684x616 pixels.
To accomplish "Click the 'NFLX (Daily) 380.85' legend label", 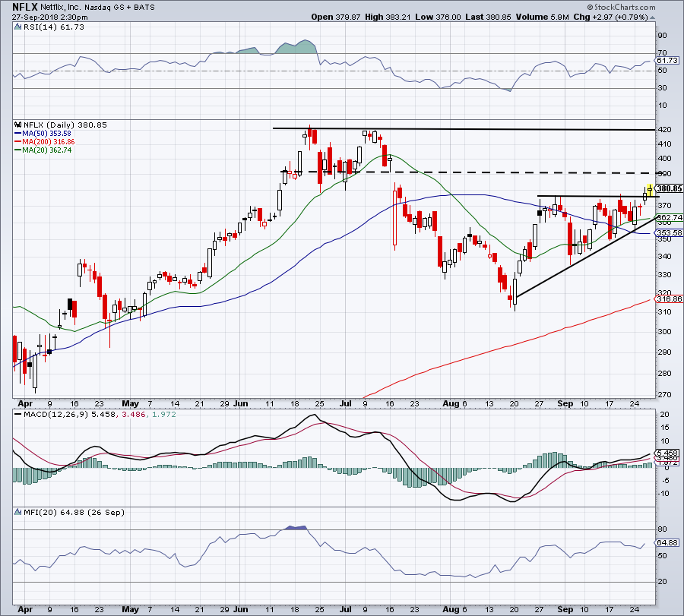I will pyautogui.click(x=65, y=125).
